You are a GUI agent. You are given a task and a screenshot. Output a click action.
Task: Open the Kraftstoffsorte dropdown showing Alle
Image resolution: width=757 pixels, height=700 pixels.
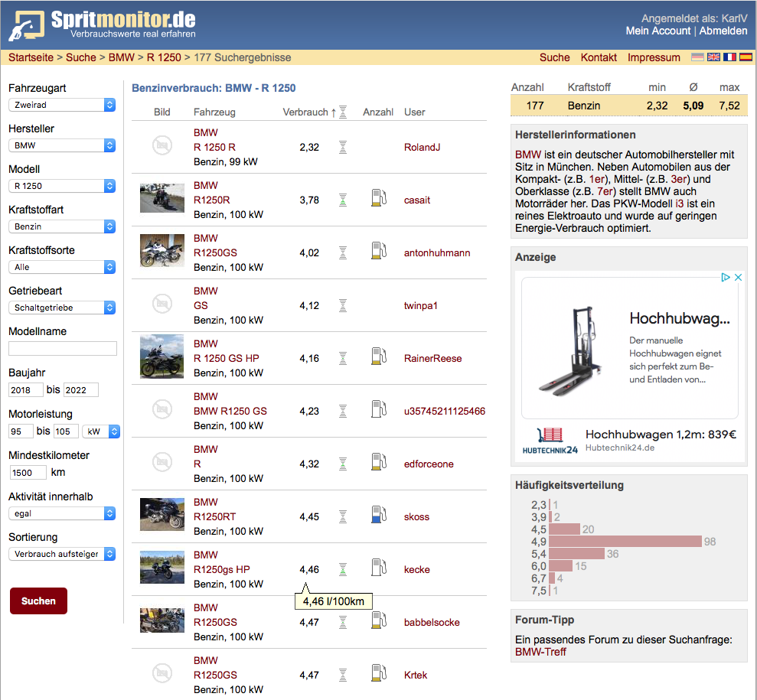62,267
